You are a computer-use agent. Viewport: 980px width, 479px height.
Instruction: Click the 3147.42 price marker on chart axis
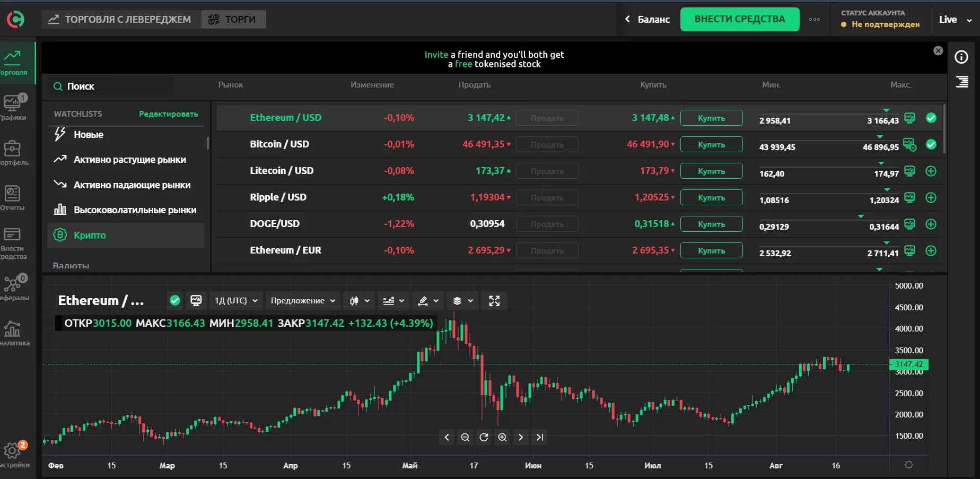tap(909, 364)
